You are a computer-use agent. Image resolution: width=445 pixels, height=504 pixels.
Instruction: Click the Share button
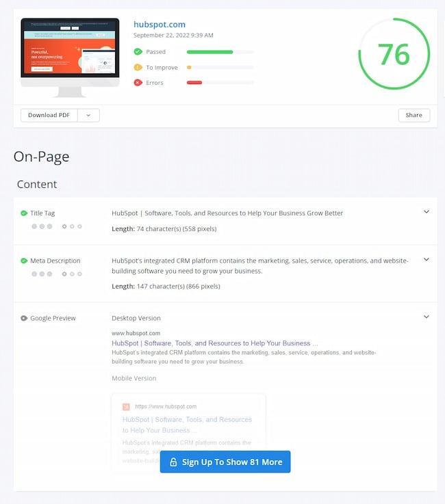coord(414,115)
